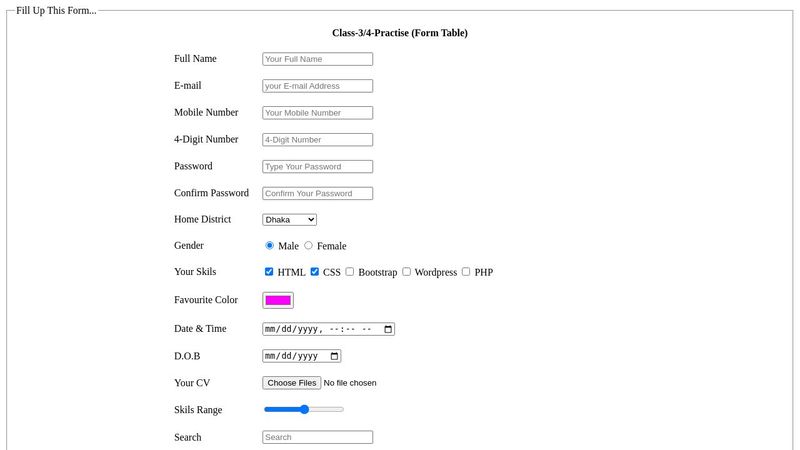The image size is (800, 450).
Task: Uncheck the CSS skill checkbox
Action: tap(314, 272)
